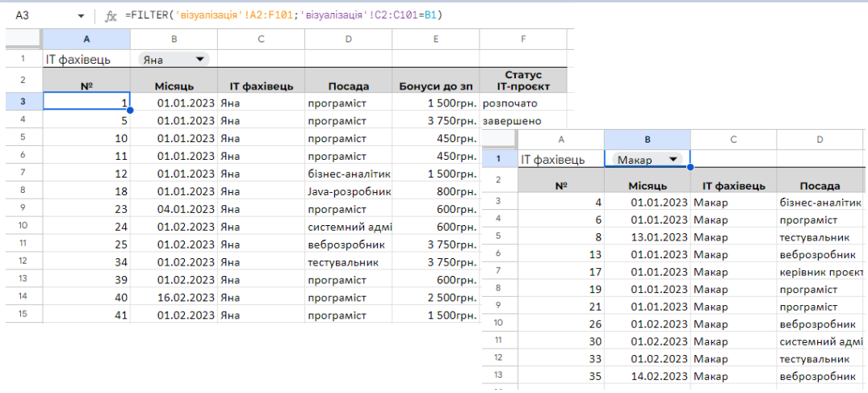The height and width of the screenshot is (393, 868).
Task: Click the fx insert function icon
Action: pyautogui.click(x=111, y=15)
